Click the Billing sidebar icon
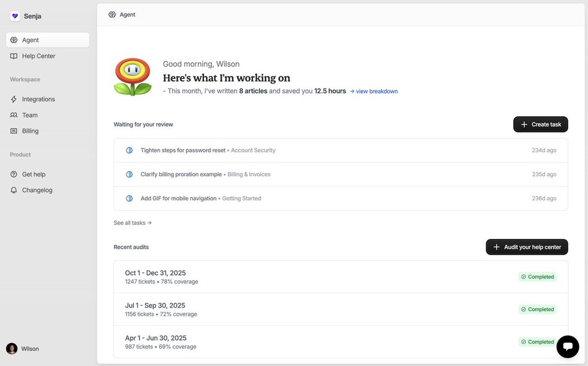This screenshot has width=588, height=366. coord(14,131)
